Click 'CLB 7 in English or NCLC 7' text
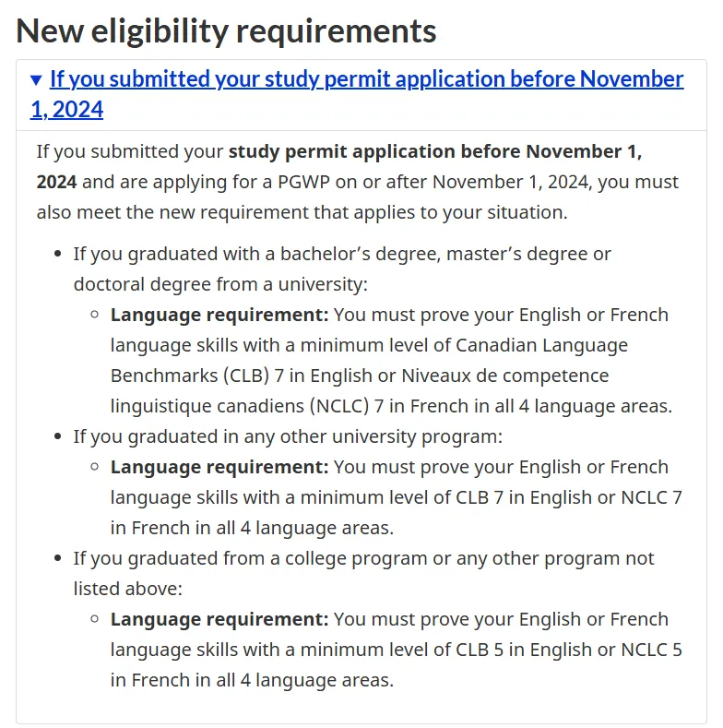 pyautogui.click(x=568, y=497)
